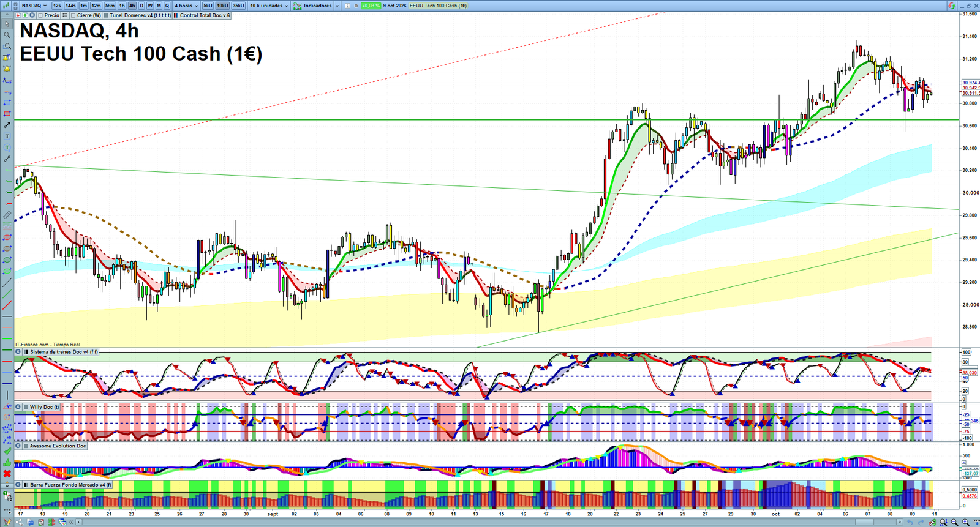Toggle the 4h timeframe button
The height and width of the screenshot is (527, 980).
[x=132, y=6]
